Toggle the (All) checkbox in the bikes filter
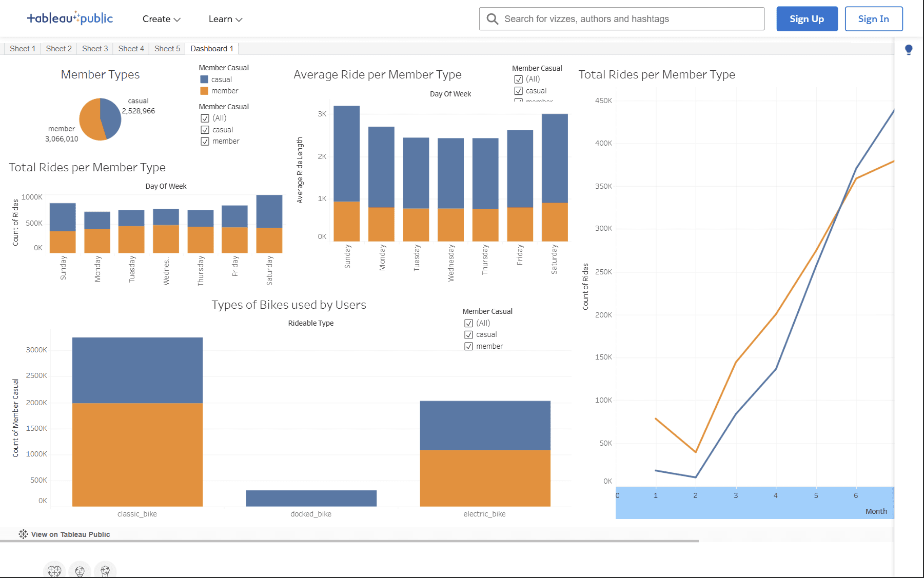The width and height of the screenshot is (924, 578). [468, 323]
